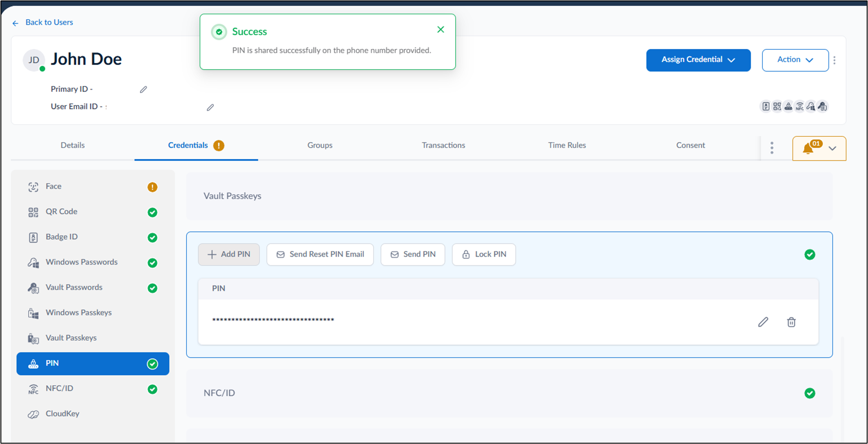Screen dimensions: 868x444
Task: Click the green check on NFC/ID panel
Action: point(810,393)
